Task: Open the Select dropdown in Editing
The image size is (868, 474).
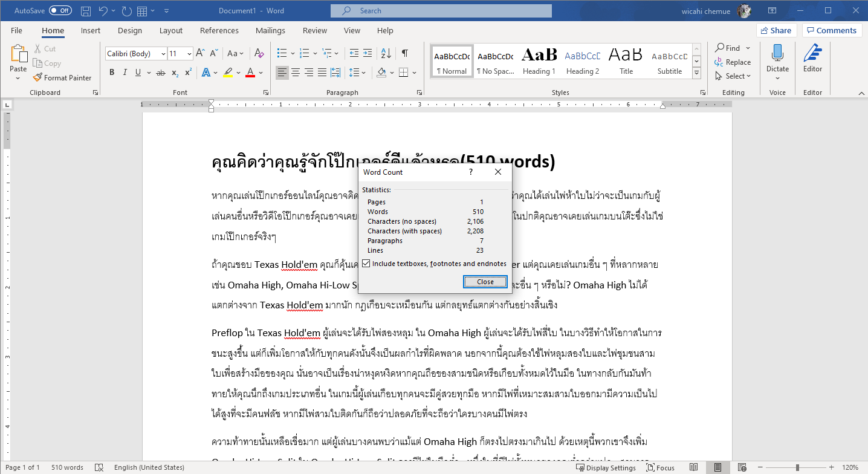Action: pos(733,76)
